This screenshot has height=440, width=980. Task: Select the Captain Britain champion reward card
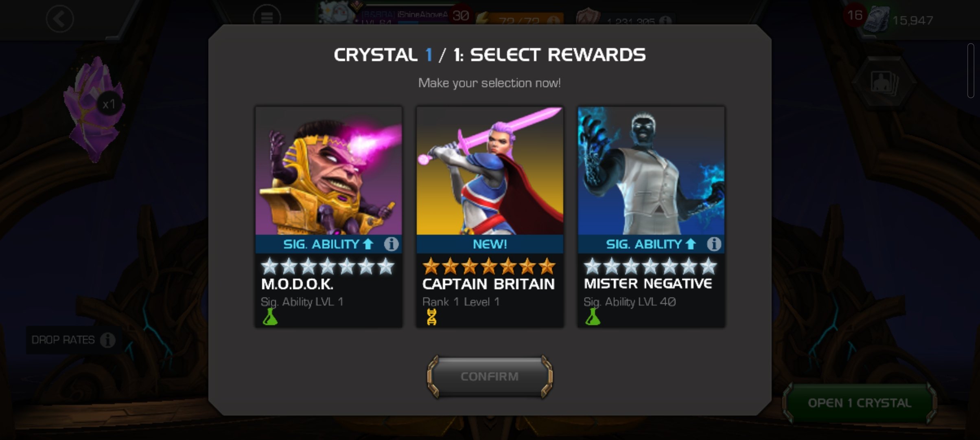click(x=490, y=217)
